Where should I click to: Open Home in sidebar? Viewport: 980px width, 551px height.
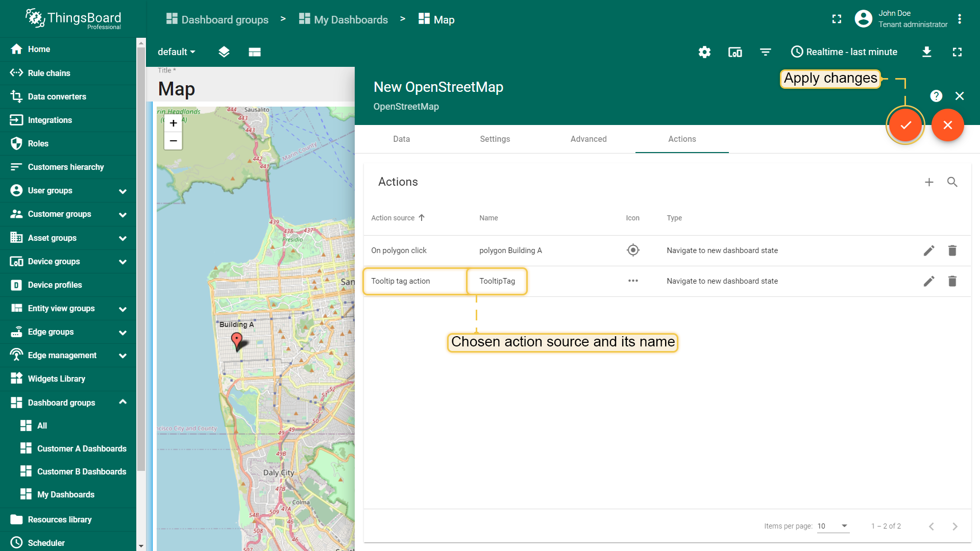(x=68, y=49)
